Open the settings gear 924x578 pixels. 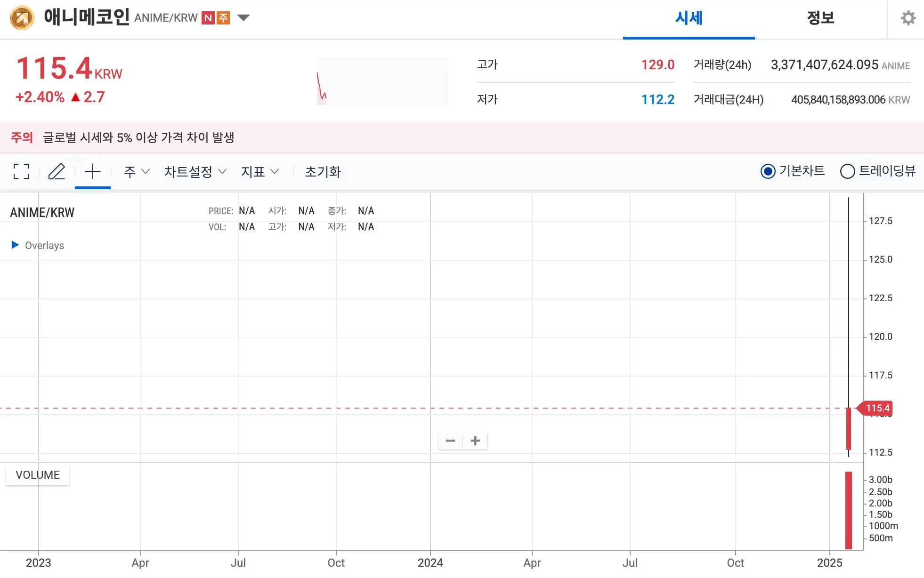[908, 18]
